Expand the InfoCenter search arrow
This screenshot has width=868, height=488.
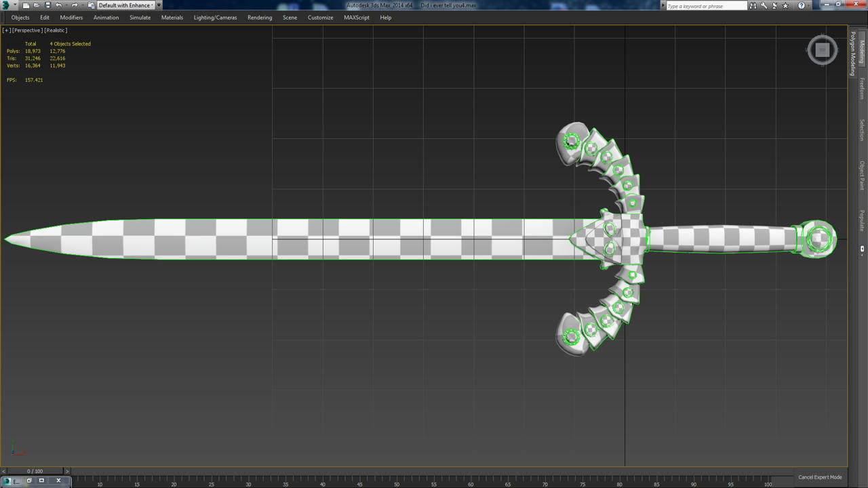pyautogui.click(x=664, y=5)
